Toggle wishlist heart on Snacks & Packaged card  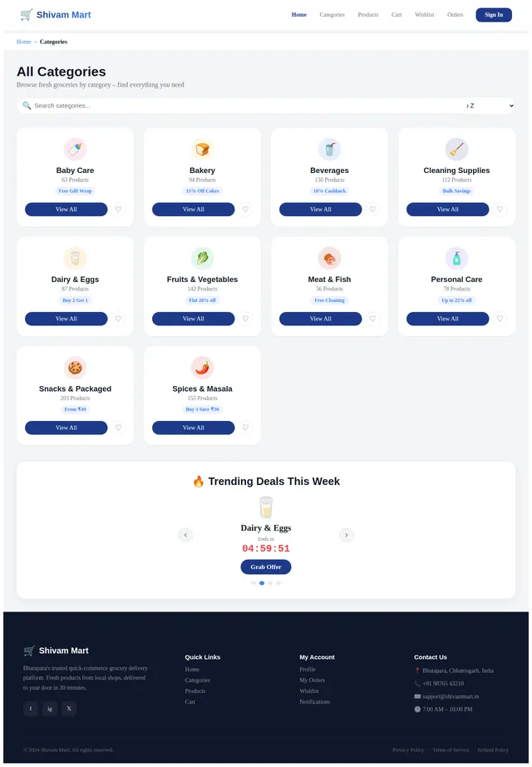pos(118,428)
